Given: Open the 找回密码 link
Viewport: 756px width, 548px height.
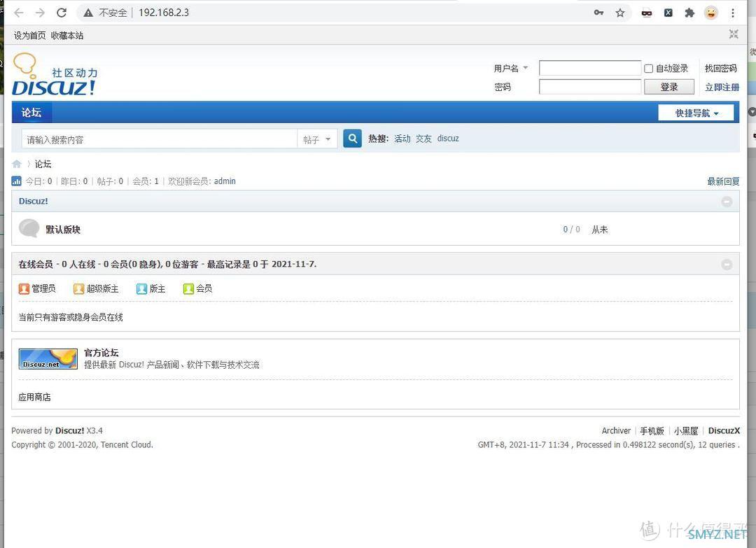Looking at the screenshot, I should (721, 69).
